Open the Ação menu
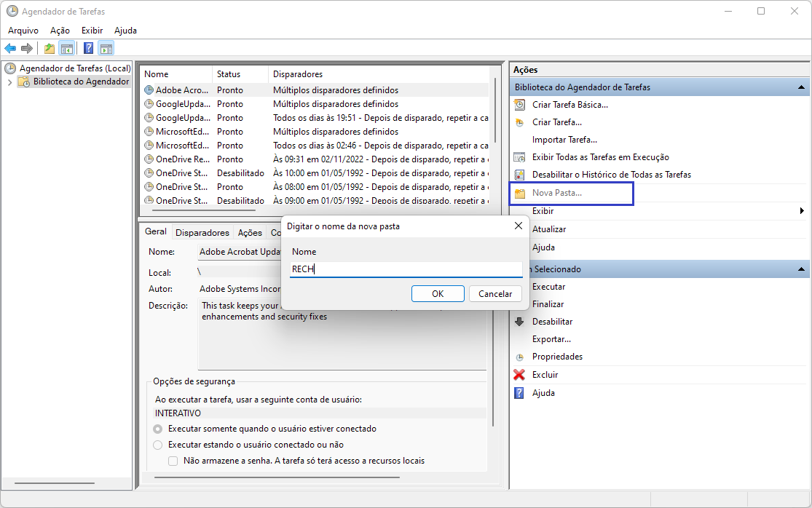The image size is (812, 508). click(60, 31)
